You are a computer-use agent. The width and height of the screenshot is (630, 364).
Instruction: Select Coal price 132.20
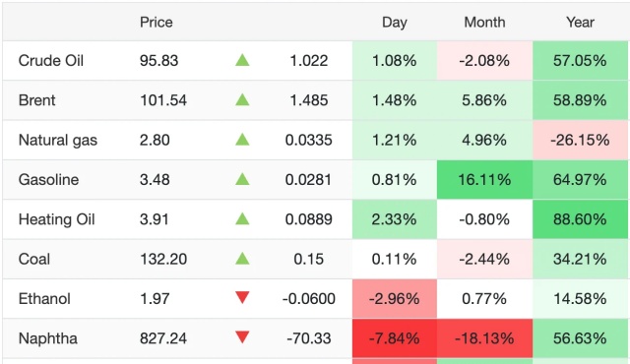pyautogui.click(x=163, y=259)
